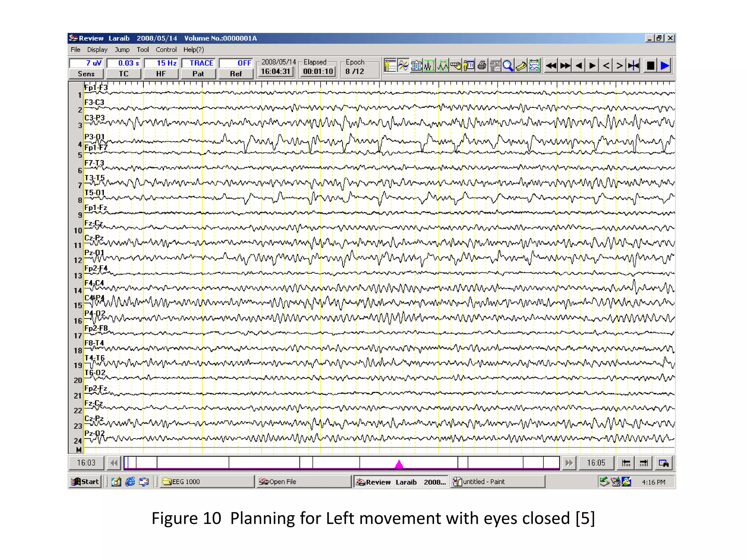Image resolution: width=747 pixels, height=560 pixels.
Task: Select the yellow eraser tool icon
Action: click(x=521, y=66)
